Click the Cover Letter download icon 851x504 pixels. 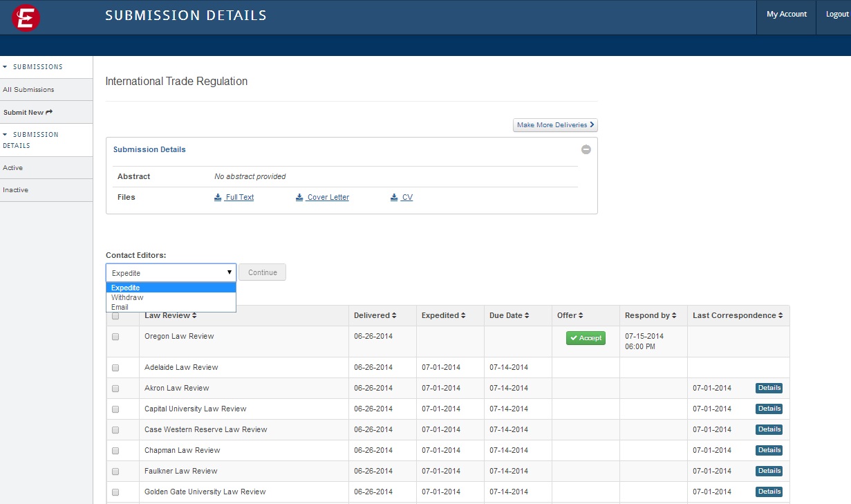click(299, 197)
